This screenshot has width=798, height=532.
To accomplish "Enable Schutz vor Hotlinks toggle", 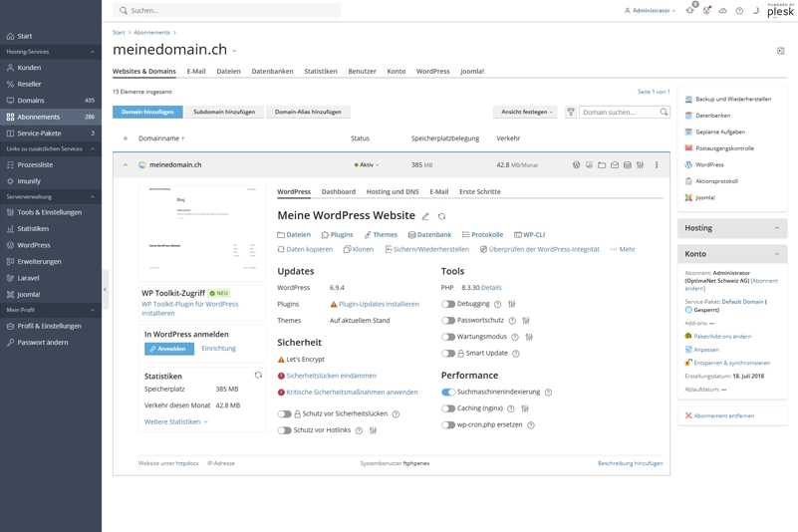I will point(284,430).
